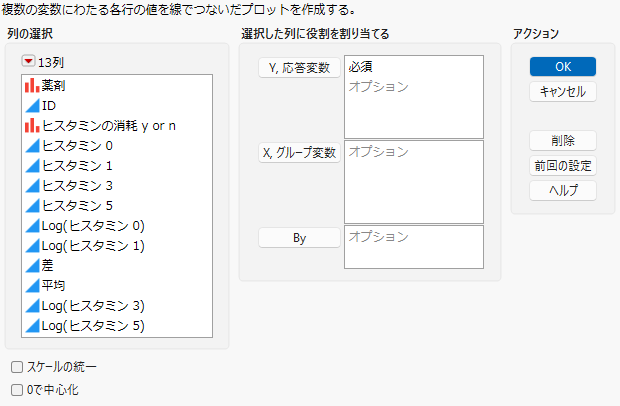Click the X, グループ変数 role button
This screenshot has width=620, height=406.
tap(299, 153)
